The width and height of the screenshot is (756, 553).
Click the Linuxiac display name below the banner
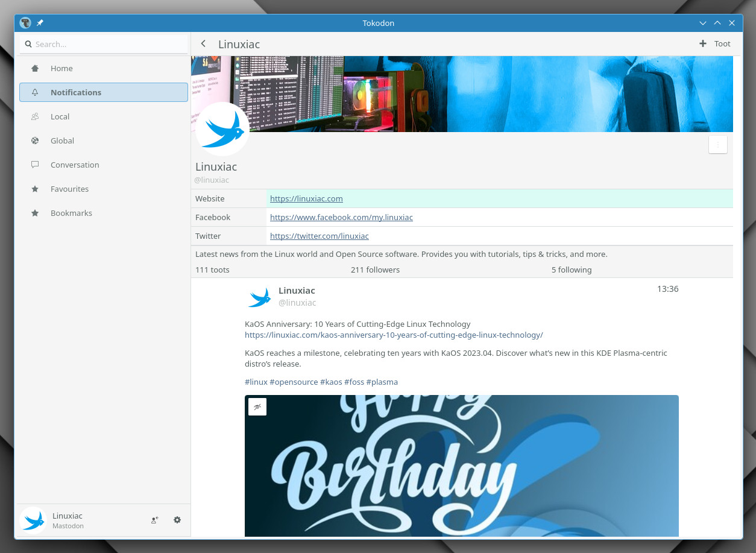(x=216, y=166)
